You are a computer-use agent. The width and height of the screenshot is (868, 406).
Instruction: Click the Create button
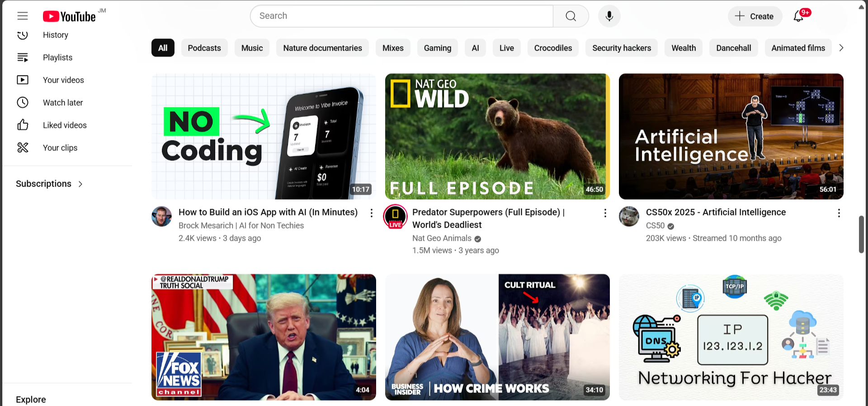pos(755,16)
